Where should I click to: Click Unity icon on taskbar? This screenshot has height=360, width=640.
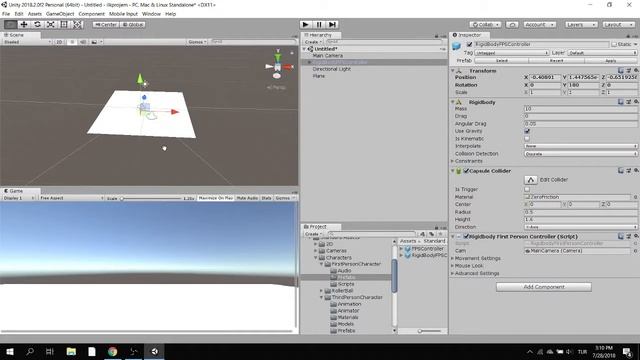[155, 351]
